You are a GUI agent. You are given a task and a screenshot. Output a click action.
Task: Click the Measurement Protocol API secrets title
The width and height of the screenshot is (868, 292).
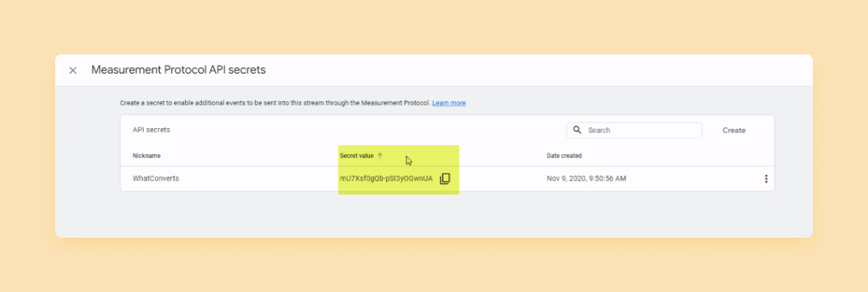[178, 71]
